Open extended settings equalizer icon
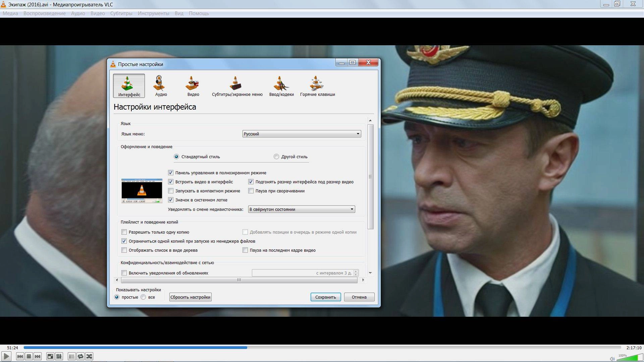The image size is (644, 362). point(59,356)
